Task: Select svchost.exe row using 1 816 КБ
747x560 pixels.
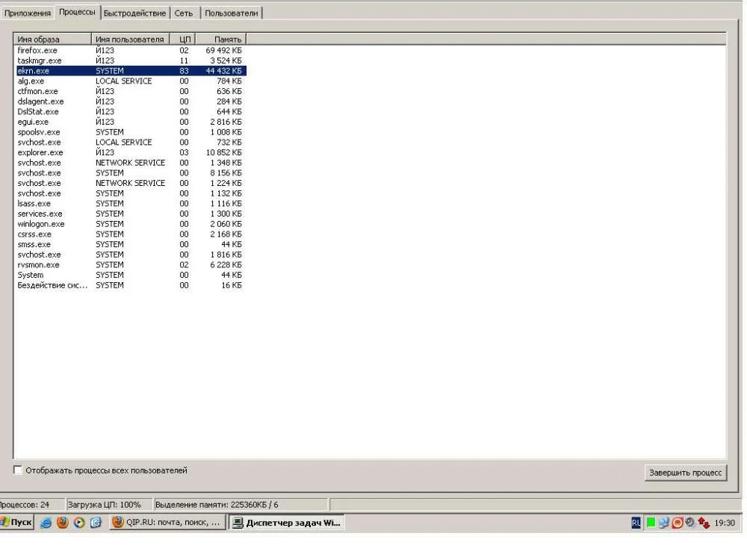Action: click(x=131, y=255)
